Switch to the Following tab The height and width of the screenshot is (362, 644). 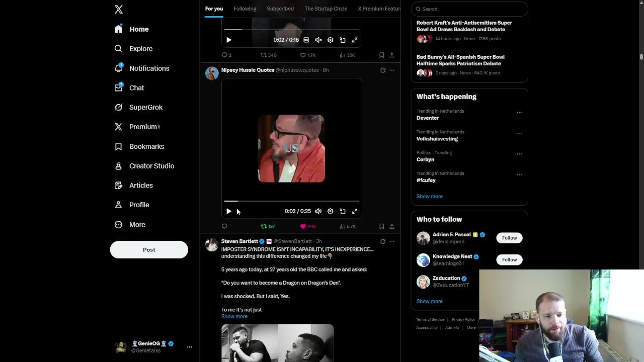(x=245, y=9)
